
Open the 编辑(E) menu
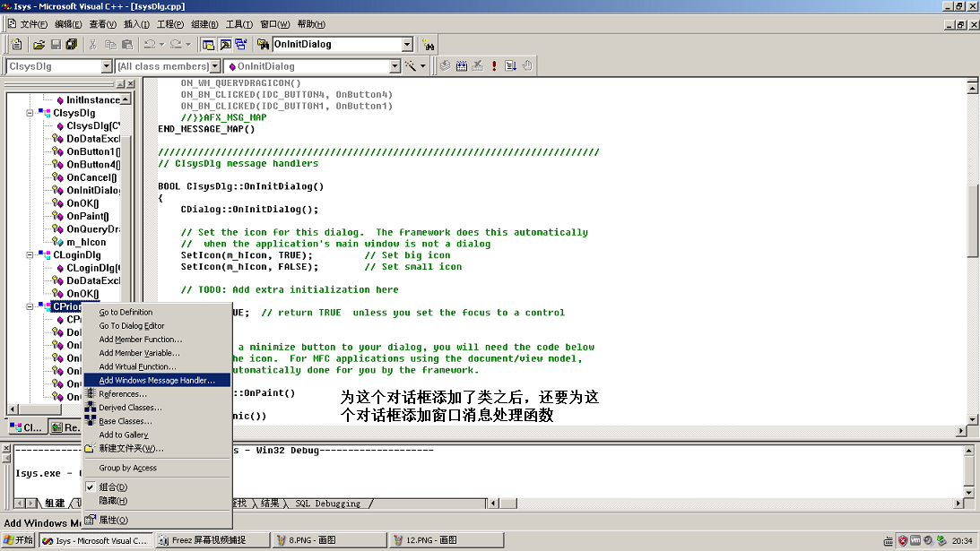pyautogui.click(x=68, y=24)
